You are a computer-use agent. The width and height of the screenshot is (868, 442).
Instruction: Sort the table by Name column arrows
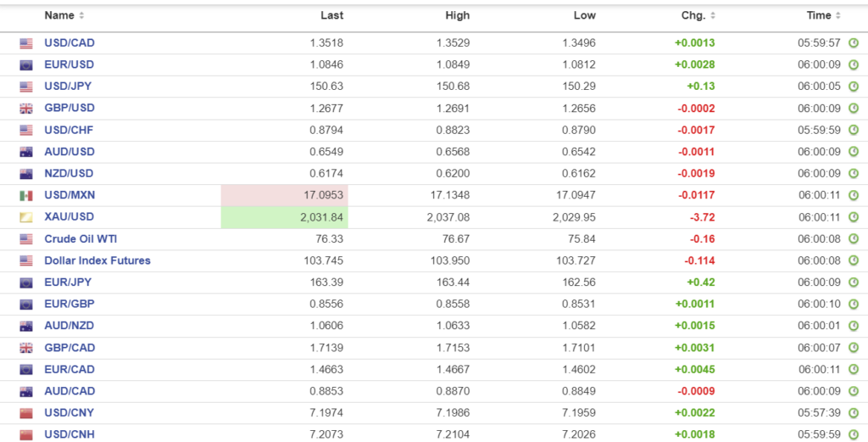pos(81,16)
